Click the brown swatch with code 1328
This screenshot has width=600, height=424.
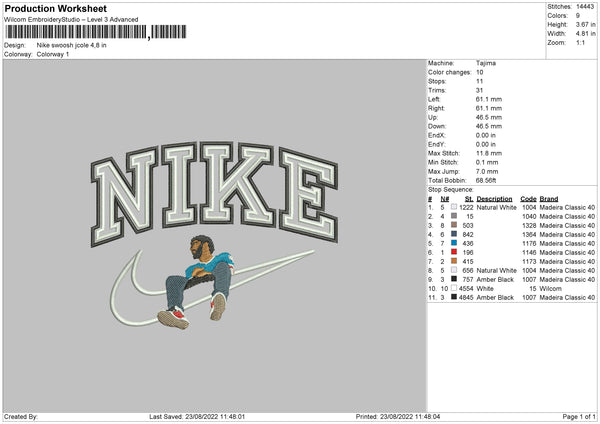[x=454, y=225]
